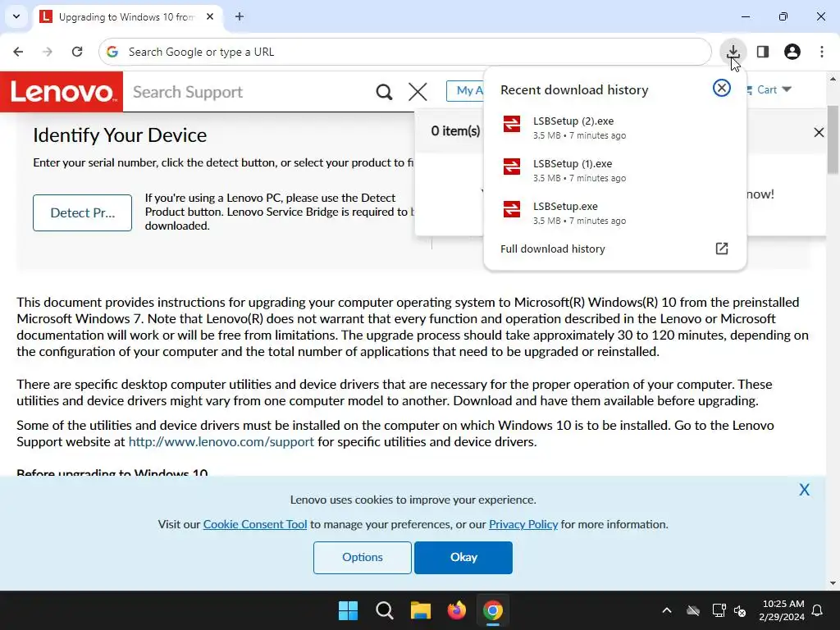Open Chrome three-dot menu

tap(822, 52)
